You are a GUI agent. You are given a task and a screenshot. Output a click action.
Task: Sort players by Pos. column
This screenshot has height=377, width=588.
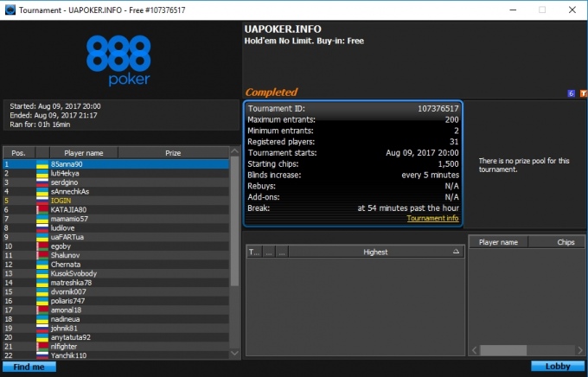(x=19, y=153)
